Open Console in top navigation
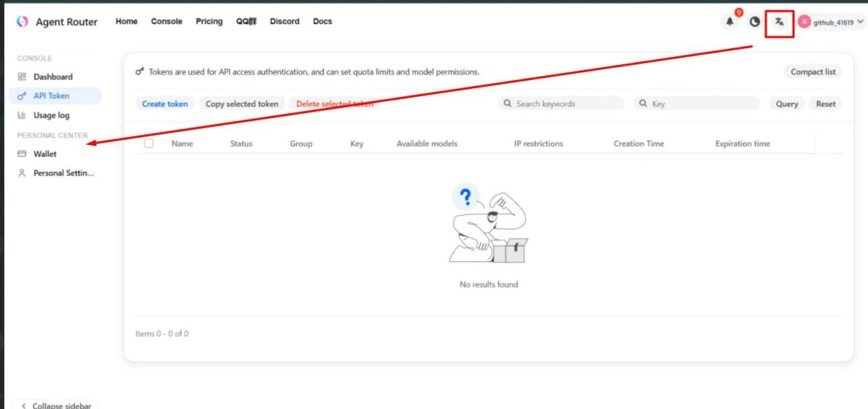868x409 pixels. point(167,21)
